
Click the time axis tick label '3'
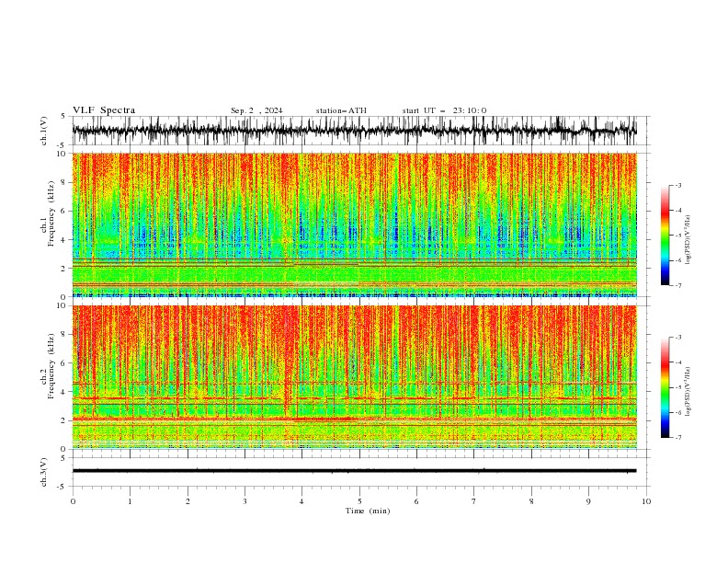coord(245,501)
